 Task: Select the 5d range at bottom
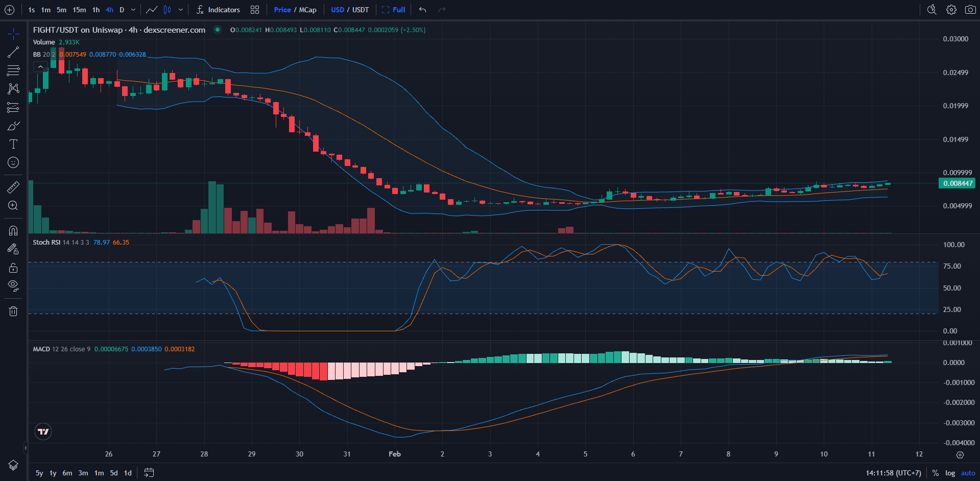tap(114, 473)
